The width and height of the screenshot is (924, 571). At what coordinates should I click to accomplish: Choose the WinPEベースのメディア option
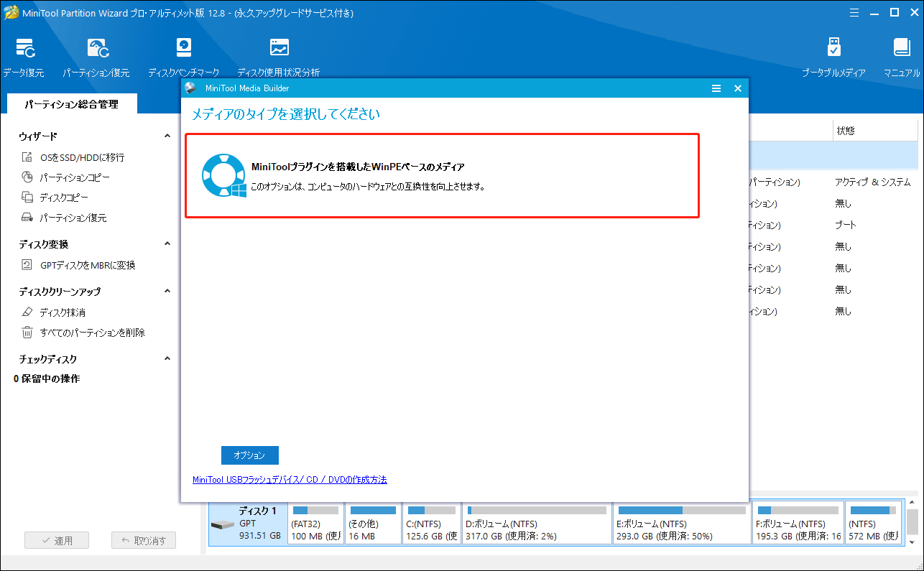442,175
